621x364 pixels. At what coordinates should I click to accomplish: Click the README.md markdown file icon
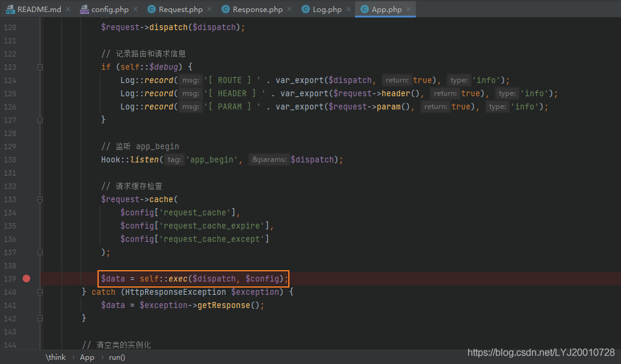click(x=10, y=10)
